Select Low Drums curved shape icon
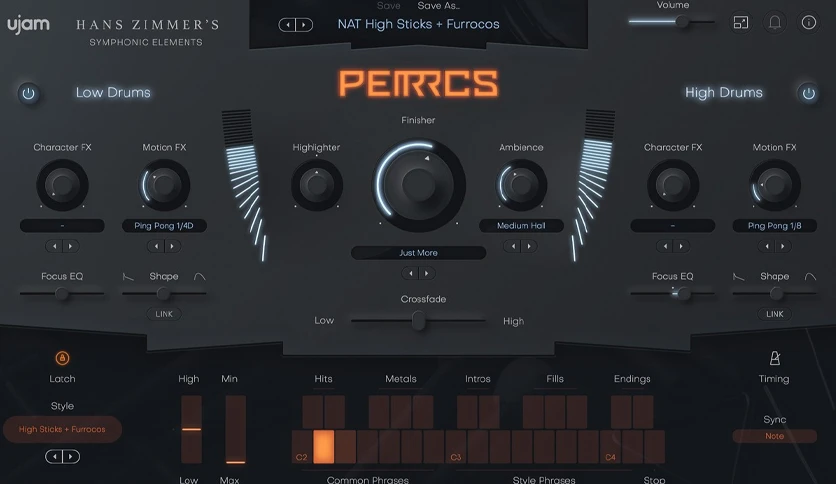 coord(199,276)
